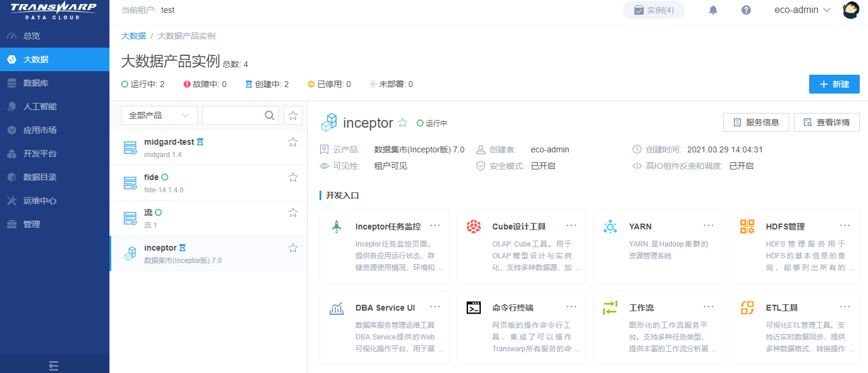This screenshot has height=373, width=868.
Task: Click the Cube设计工具 cube icon
Action: (474, 227)
